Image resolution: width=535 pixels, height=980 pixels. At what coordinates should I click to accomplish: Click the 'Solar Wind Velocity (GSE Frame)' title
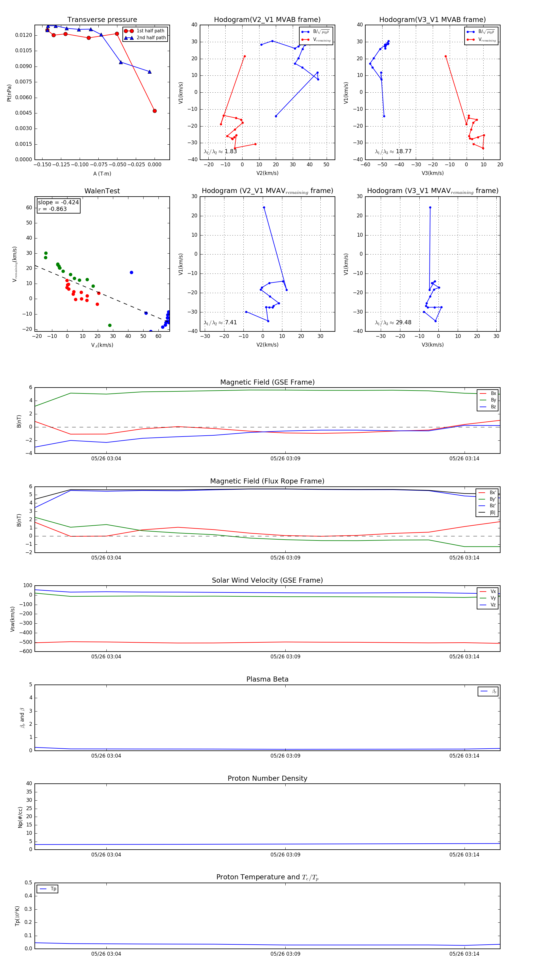pos(267,580)
